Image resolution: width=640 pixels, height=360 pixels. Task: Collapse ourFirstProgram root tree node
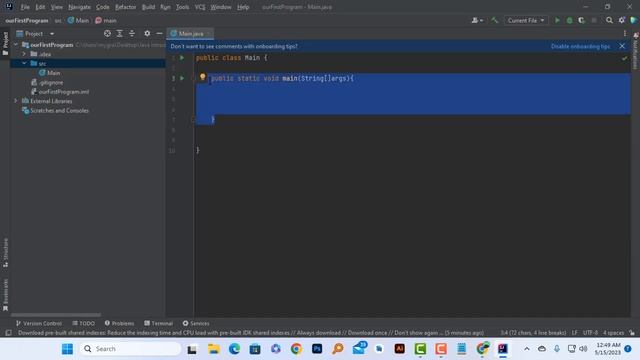(x=16, y=45)
